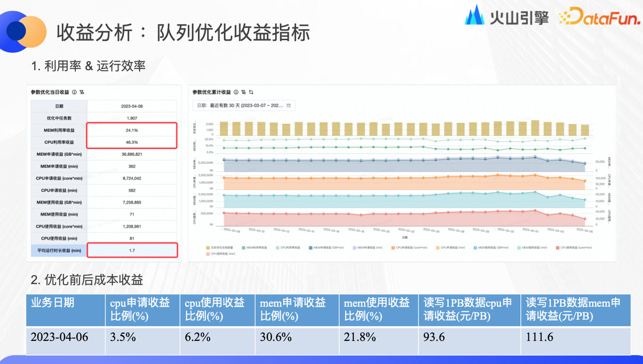
Task: Select CPU使用收益 (core*min) row label in table
Action: pos(59,226)
